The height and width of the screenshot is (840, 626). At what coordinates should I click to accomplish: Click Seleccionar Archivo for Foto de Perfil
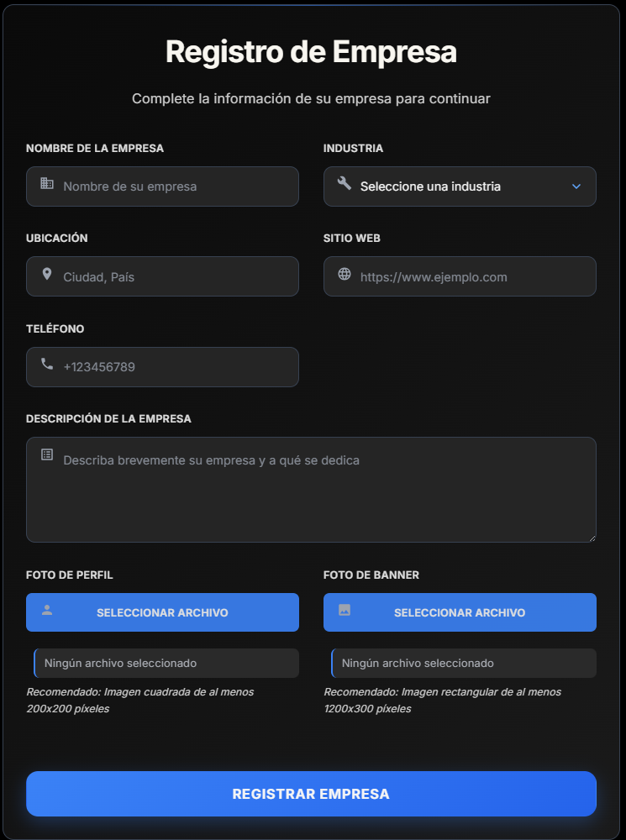pyautogui.click(x=162, y=612)
